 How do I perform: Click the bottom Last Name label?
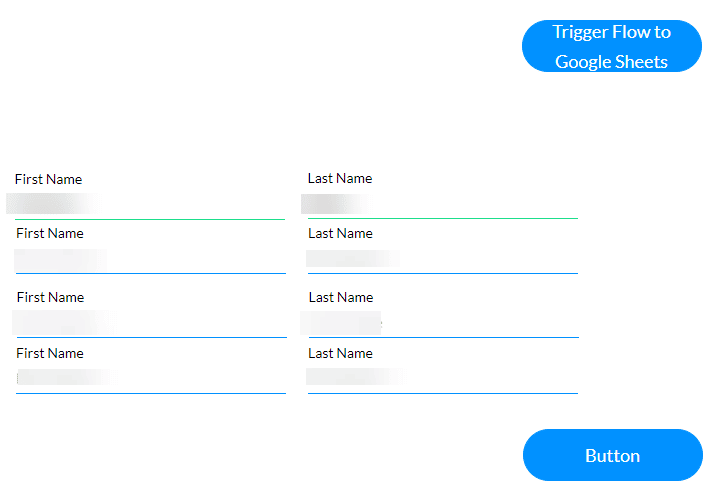click(340, 353)
